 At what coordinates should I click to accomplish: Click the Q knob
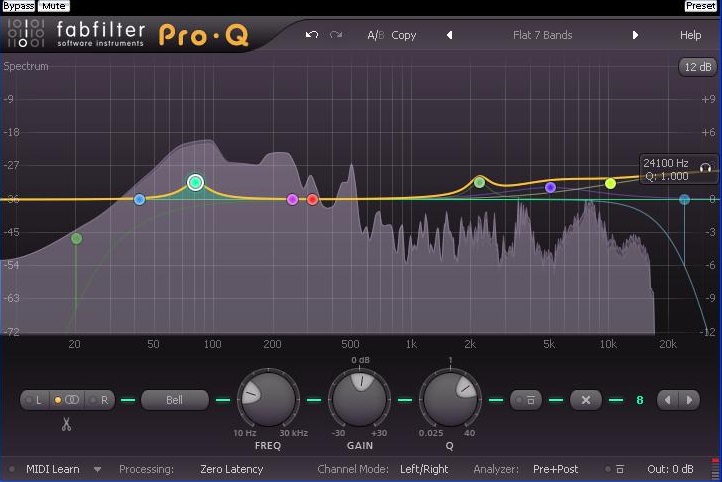point(450,399)
